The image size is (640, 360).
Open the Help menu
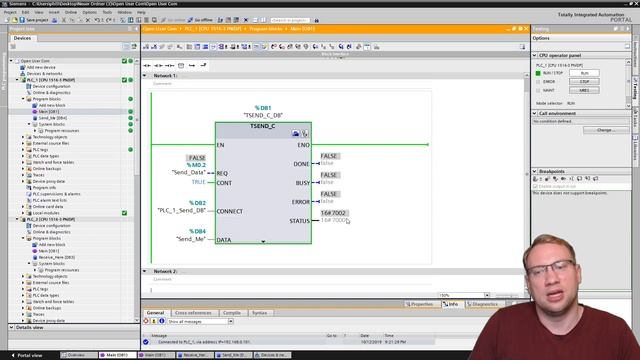pos(141,12)
